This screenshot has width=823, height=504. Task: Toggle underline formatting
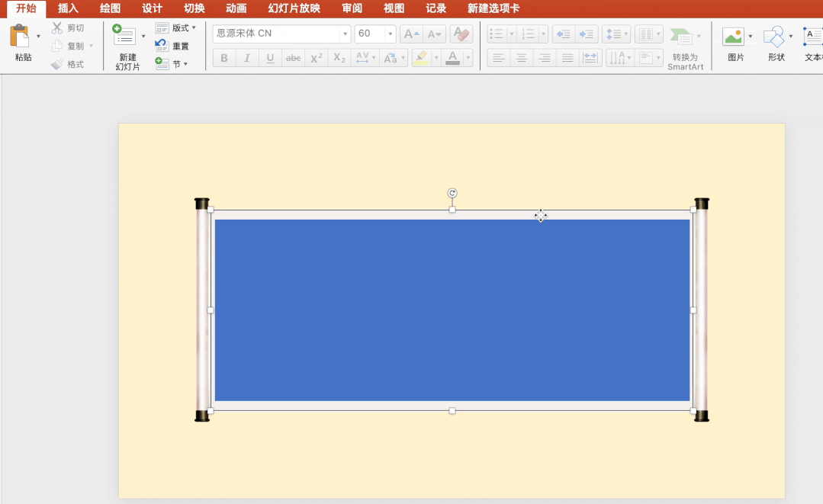(x=270, y=58)
